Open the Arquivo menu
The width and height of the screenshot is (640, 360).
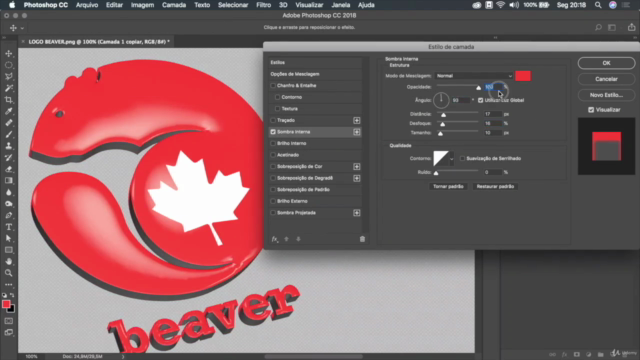tap(87, 5)
